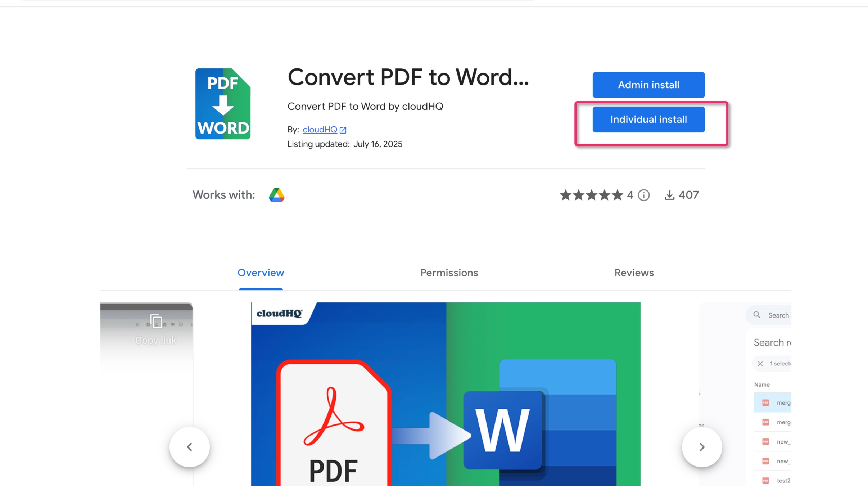Screen dimensions: 868x486
Task: Click the Google Drive icon next to Works with
Action: point(276,195)
